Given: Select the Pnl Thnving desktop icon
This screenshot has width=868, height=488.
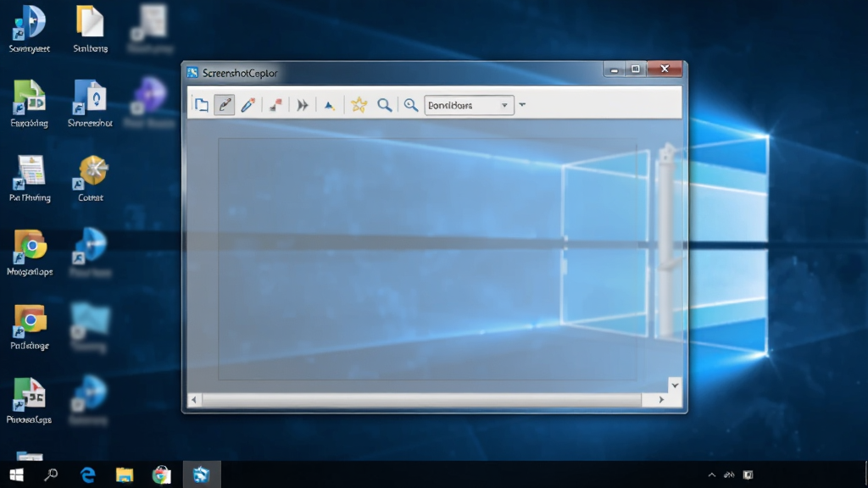Looking at the screenshot, I should coord(30,178).
